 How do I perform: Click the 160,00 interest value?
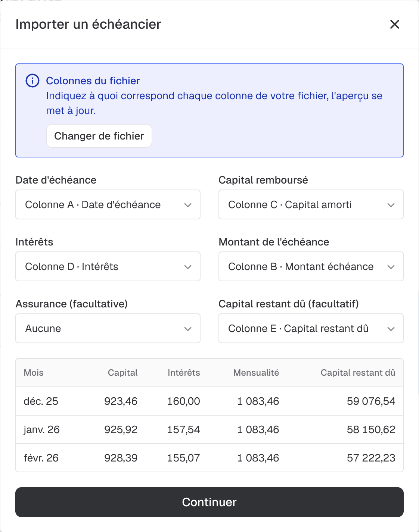183,401
